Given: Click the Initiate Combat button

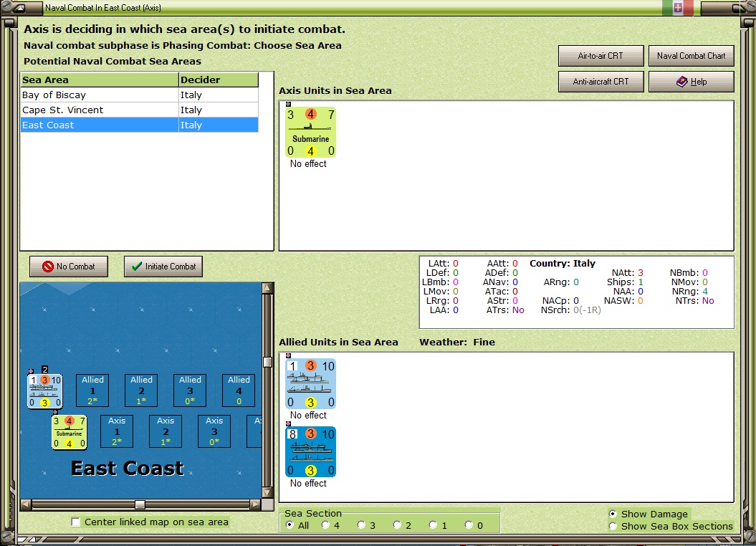Looking at the screenshot, I should pos(163,266).
